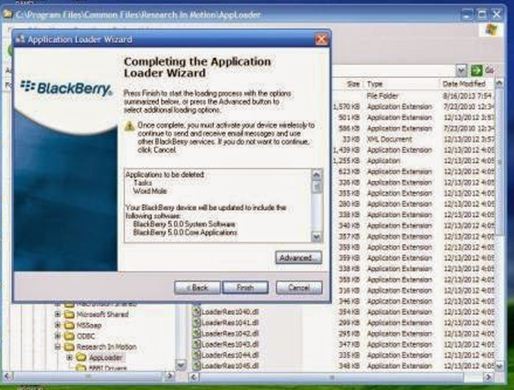
Task: Click the LoaderRes1040.dll file icon
Action: tap(196, 312)
